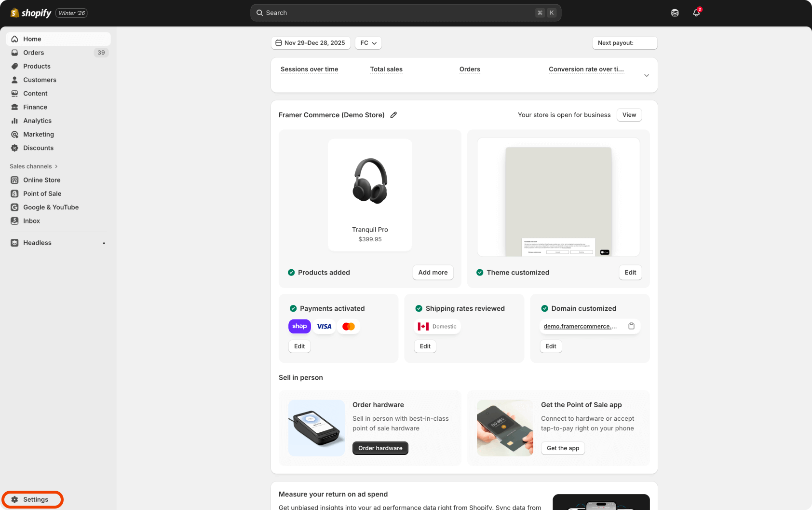Click the Shopify logo
Screen dimensions: 812x510
pos(31,13)
